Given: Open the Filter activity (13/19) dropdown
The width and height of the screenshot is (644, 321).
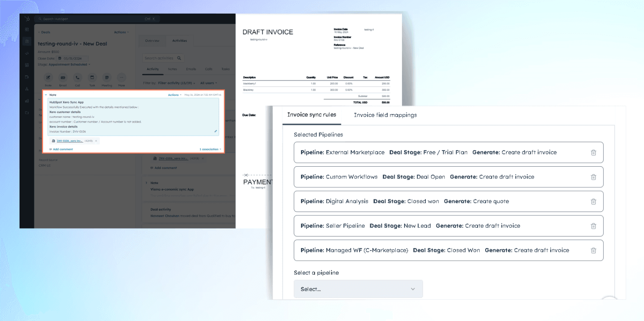Looking at the screenshot, I should tap(177, 83).
